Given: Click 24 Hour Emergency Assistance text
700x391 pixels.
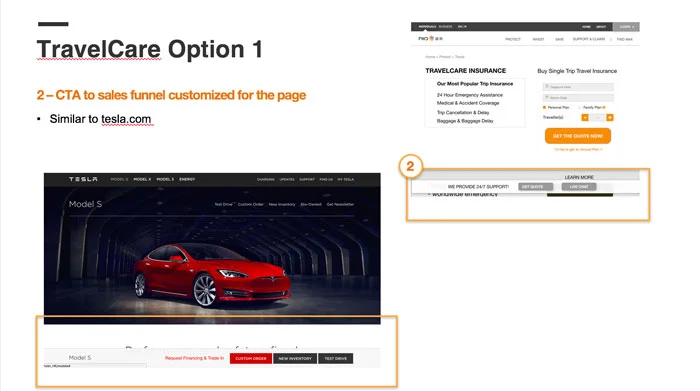Looking at the screenshot, I should pos(470,95).
